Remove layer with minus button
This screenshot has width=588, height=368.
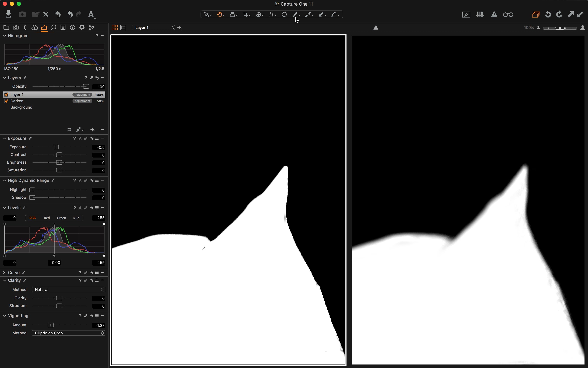[x=102, y=130]
